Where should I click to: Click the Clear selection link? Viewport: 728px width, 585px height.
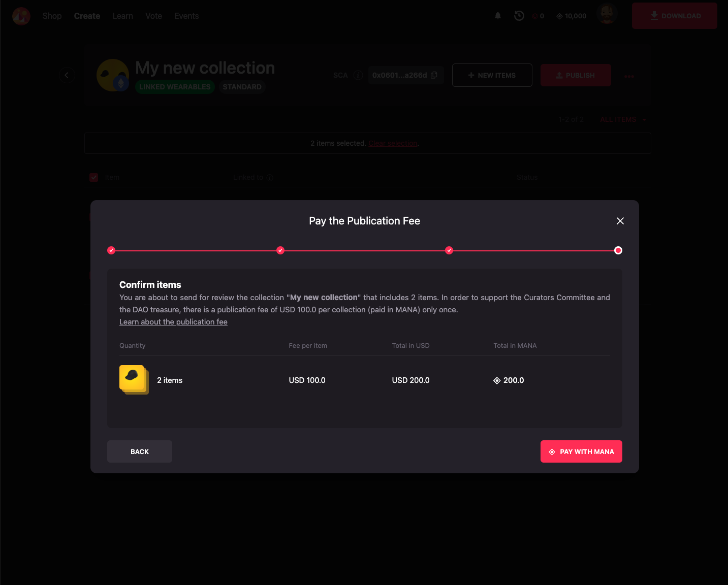pos(393,143)
